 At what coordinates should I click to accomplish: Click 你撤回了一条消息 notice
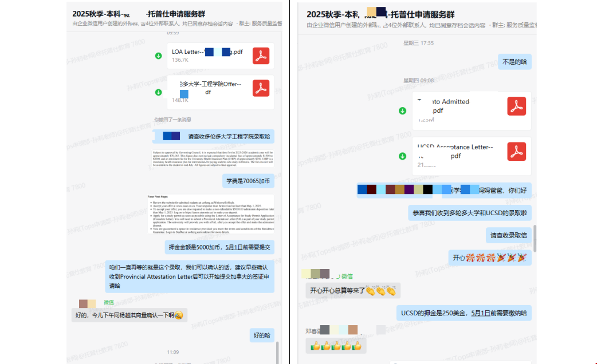tap(172, 120)
